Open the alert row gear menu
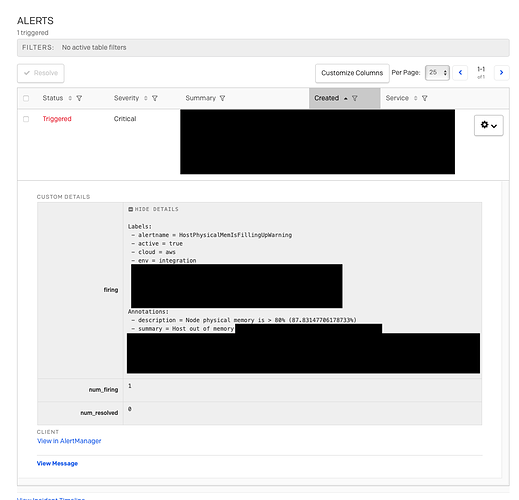 [489, 125]
